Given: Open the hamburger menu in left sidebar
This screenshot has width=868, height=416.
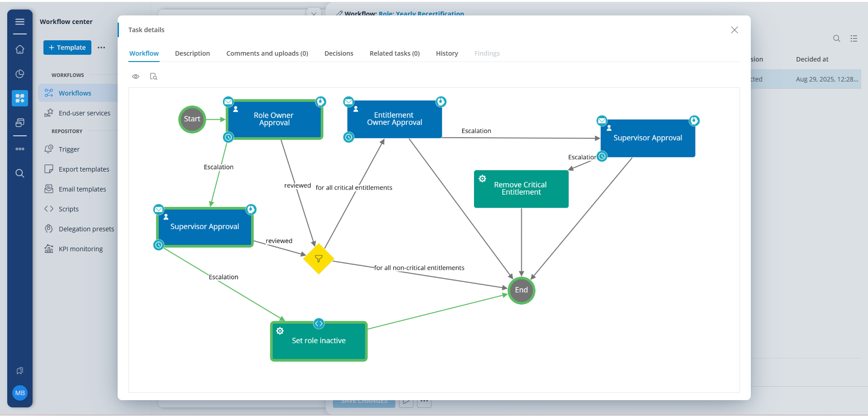Looking at the screenshot, I should coord(20,22).
